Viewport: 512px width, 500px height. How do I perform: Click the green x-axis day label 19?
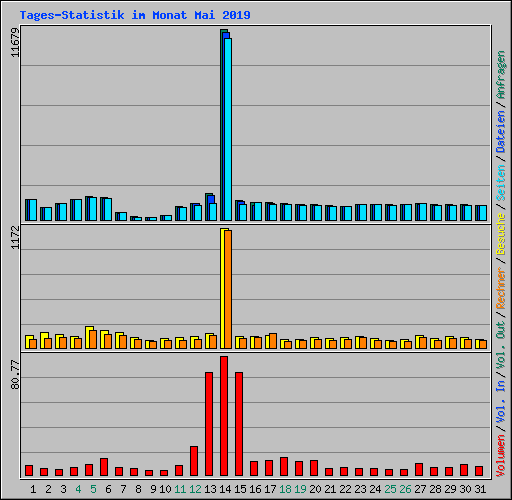coord(300,489)
